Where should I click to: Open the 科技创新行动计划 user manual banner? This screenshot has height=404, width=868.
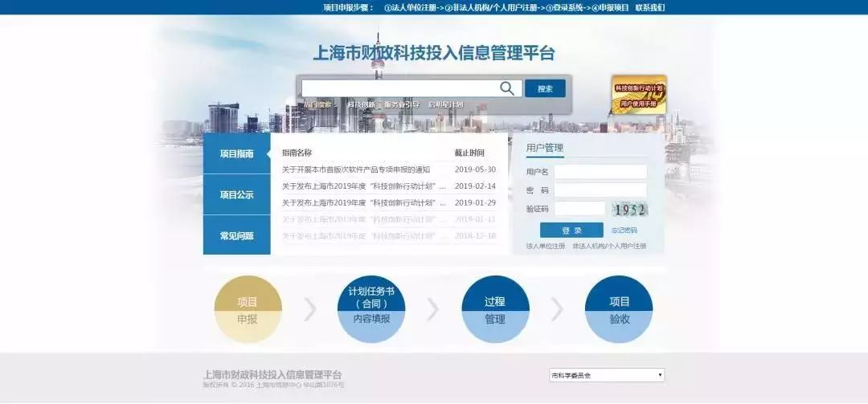(639, 96)
